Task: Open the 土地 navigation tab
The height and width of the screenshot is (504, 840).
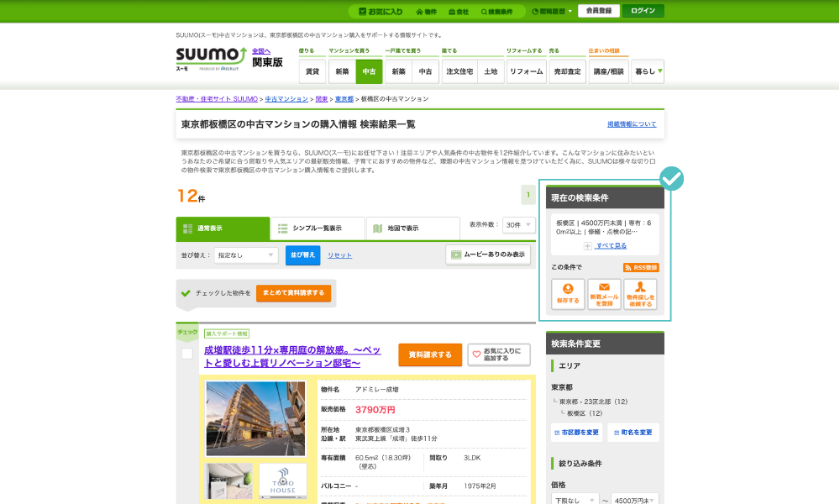Action: click(491, 71)
